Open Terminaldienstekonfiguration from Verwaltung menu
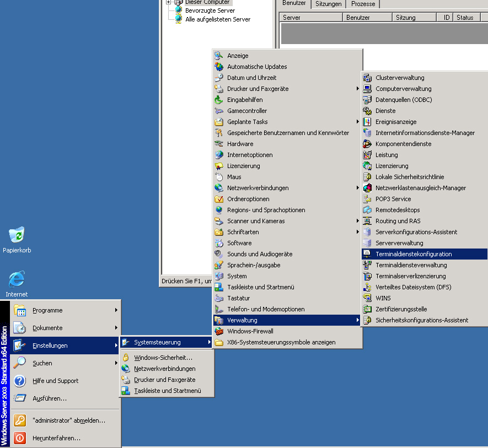This screenshot has height=448, width=488. click(414, 254)
